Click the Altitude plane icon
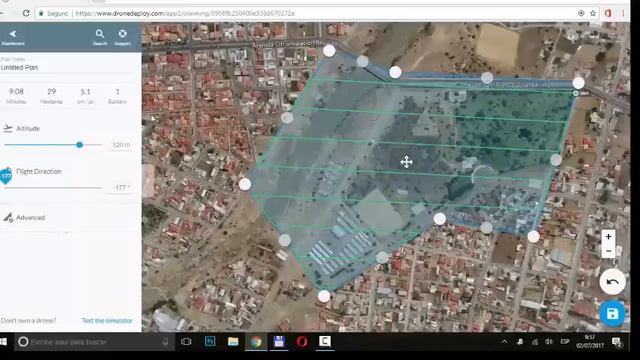The image size is (640, 360). (x=8, y=129)
